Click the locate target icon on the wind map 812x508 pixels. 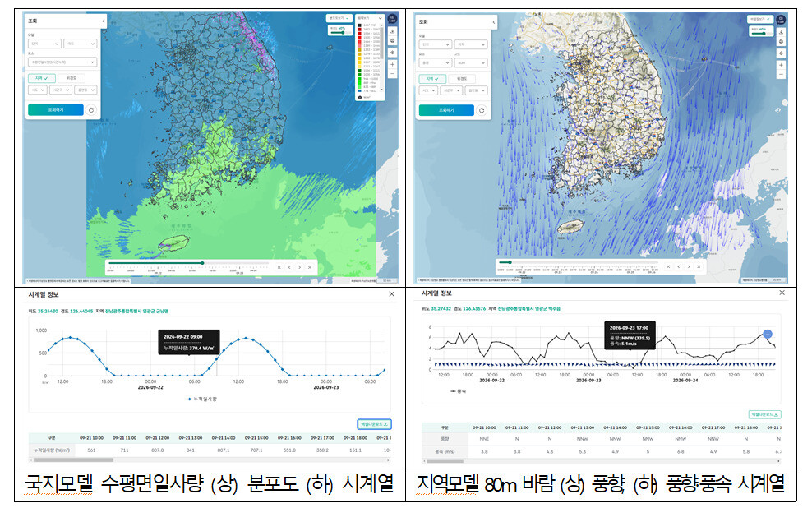click(781, 53)
